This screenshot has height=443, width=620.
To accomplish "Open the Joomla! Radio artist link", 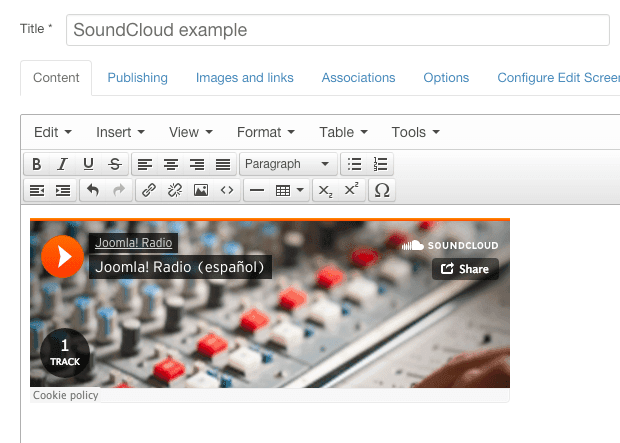I will coord(134,242).
